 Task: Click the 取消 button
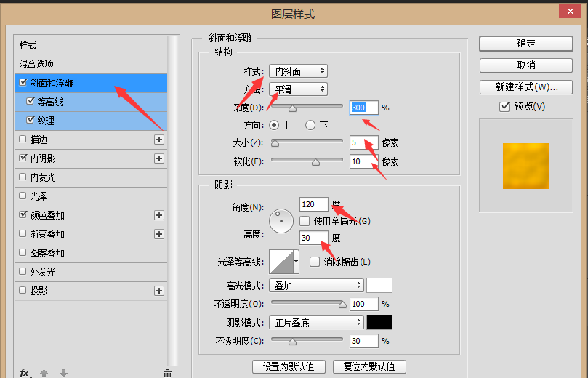(x=526, y=65)
